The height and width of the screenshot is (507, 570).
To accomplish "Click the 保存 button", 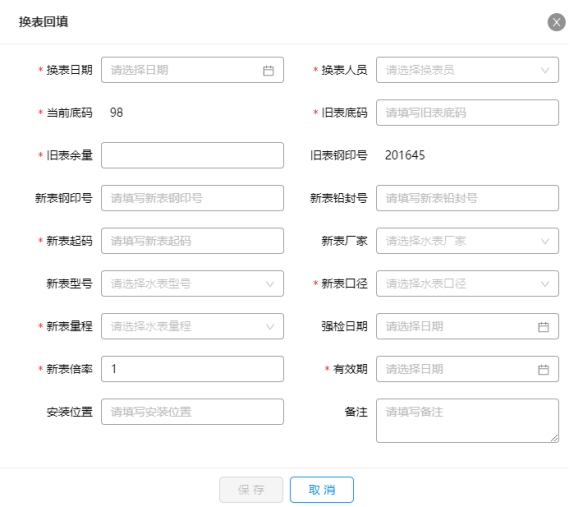I will [x=251, y=490].
